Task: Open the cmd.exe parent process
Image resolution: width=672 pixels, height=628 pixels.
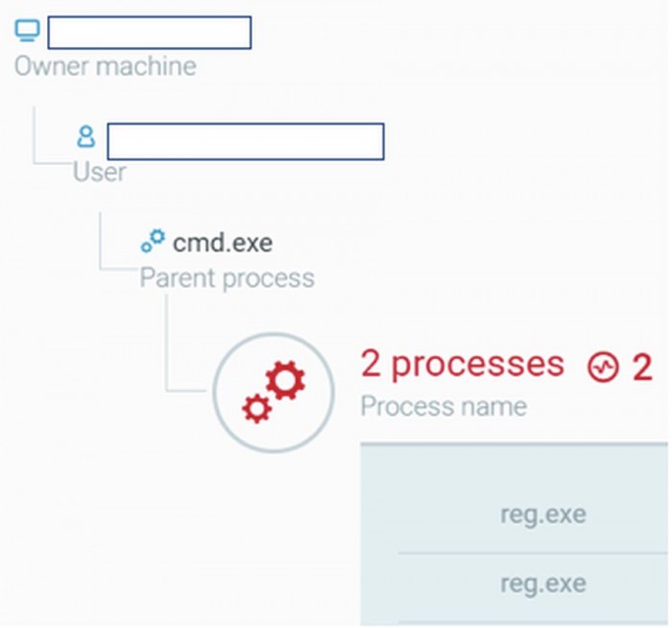Action: [x=222, y=243]
